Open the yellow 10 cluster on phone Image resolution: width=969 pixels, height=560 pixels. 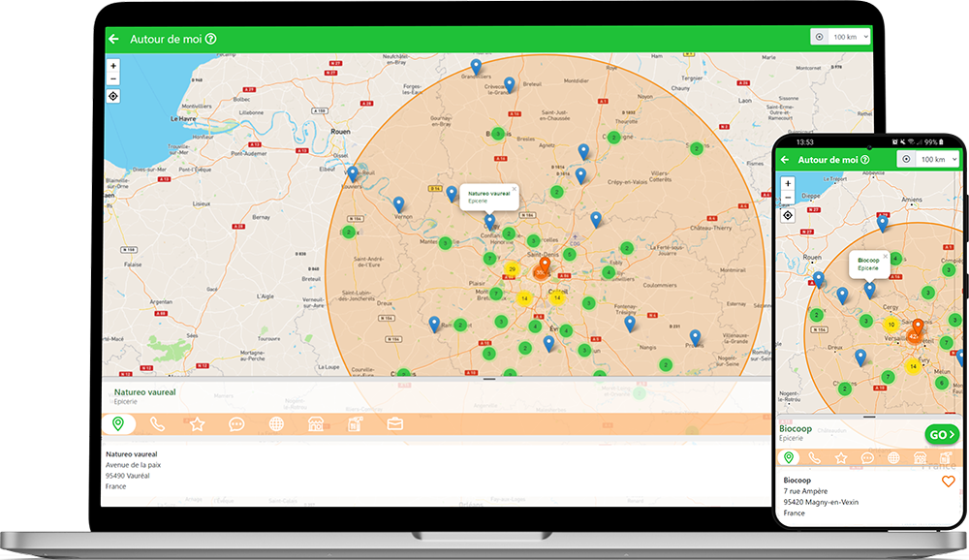(891, 324)
